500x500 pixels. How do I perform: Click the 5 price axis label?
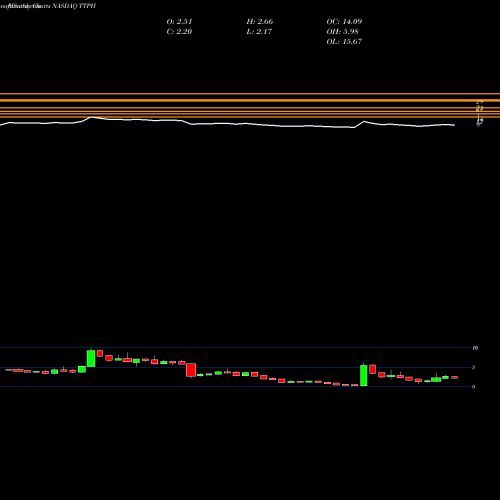473,367
